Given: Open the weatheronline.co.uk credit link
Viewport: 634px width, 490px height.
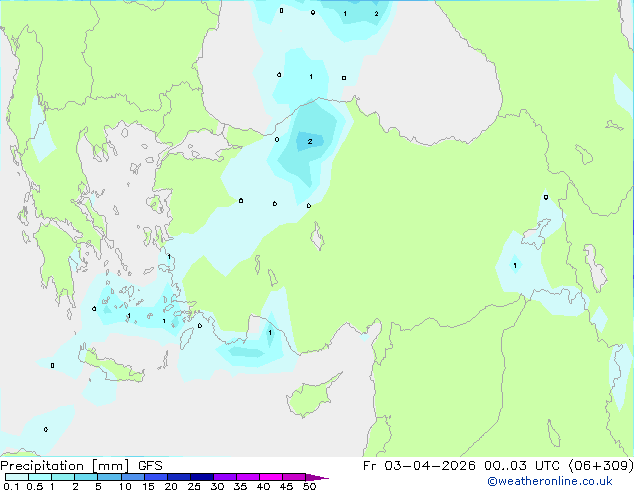Looking at the screenshot, I should [550, 481].
